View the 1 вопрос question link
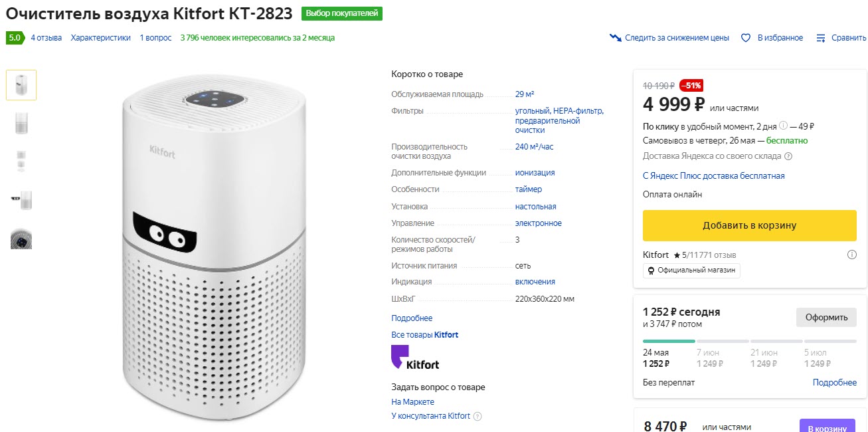Viewport: 868px width, 432px height. tap(155, 38)
